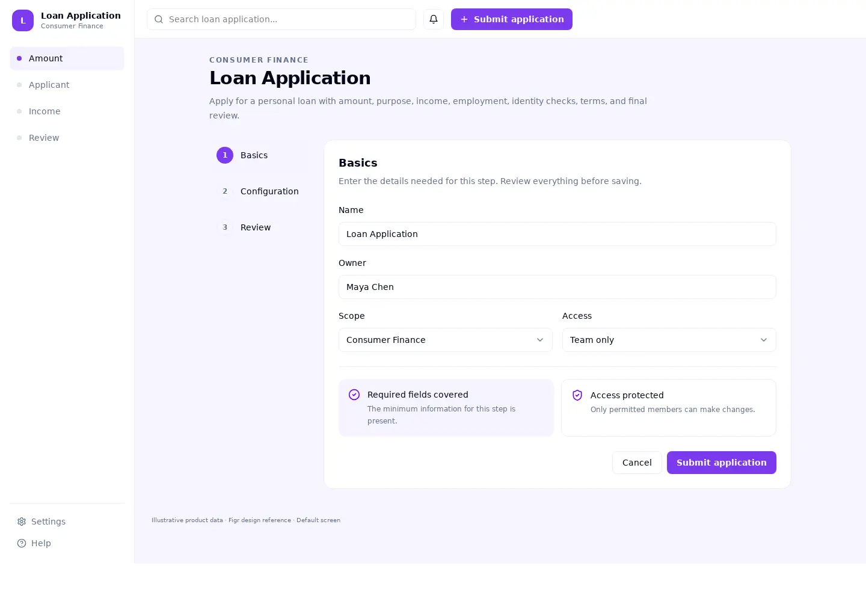Click the Required fields covered check icon
866x616 pixels.
coord(354,395)
